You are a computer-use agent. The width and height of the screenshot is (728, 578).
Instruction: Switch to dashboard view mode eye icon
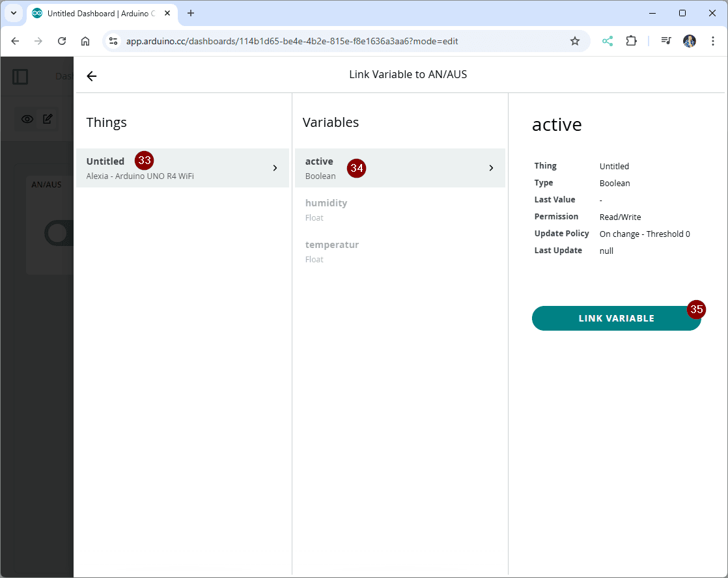pyautogui.click(x=27, y=119)
